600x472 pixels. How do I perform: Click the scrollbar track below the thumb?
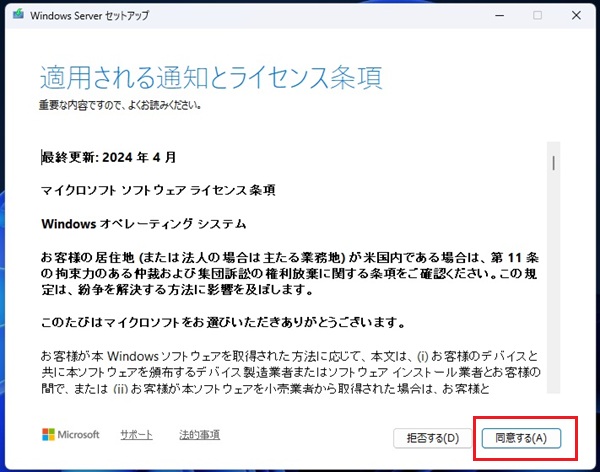coord(552,300)
